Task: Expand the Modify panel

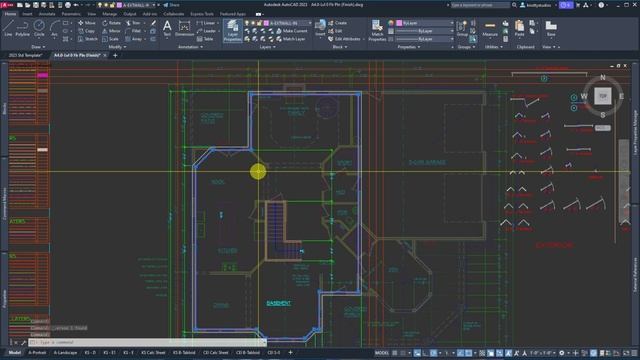Action: tap(117, 47)
